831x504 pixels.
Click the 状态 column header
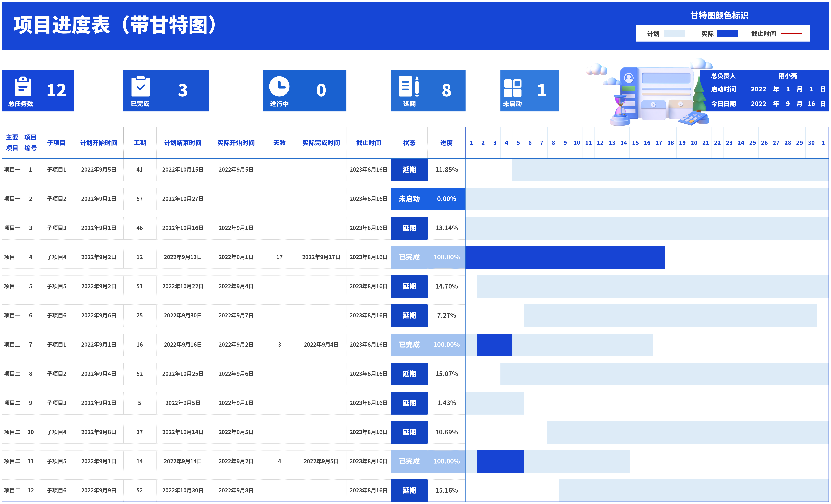409,143
